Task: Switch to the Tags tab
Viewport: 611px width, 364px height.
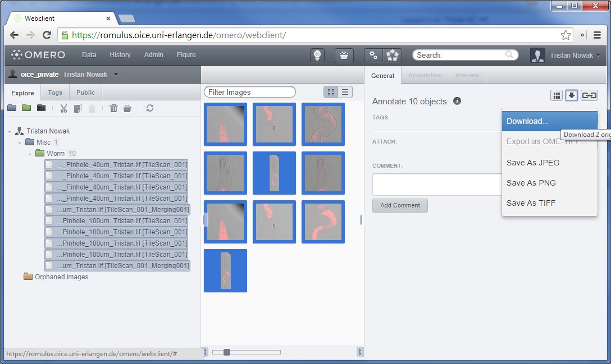Action: coord(55,93)
